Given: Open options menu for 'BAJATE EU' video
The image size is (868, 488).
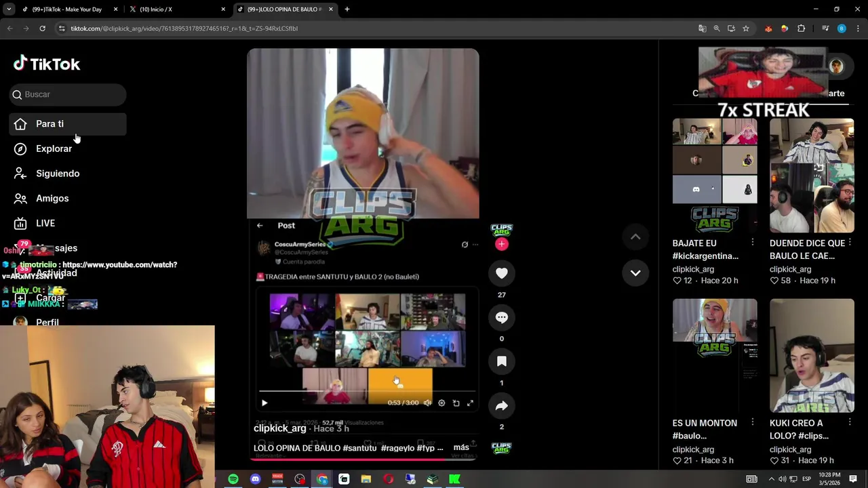Looking at the screenshot, I should point(753,243).
